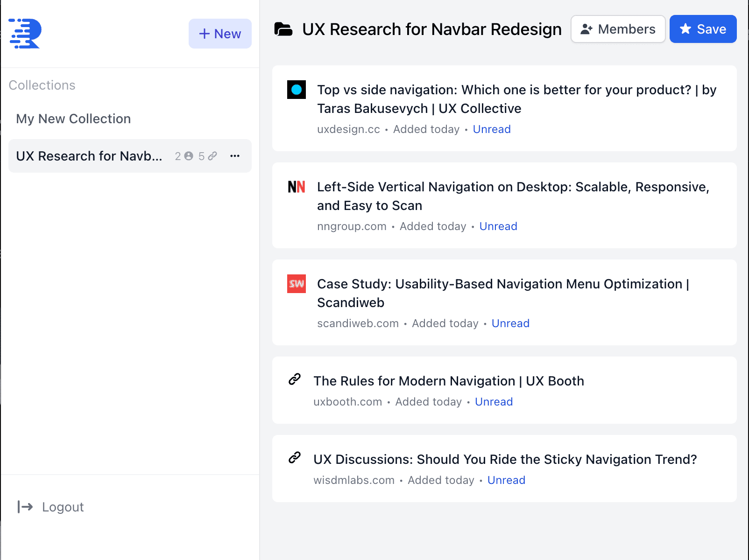Click the UX Research for Navbar Redesign title
749x560 pixels.
[432, 29]
